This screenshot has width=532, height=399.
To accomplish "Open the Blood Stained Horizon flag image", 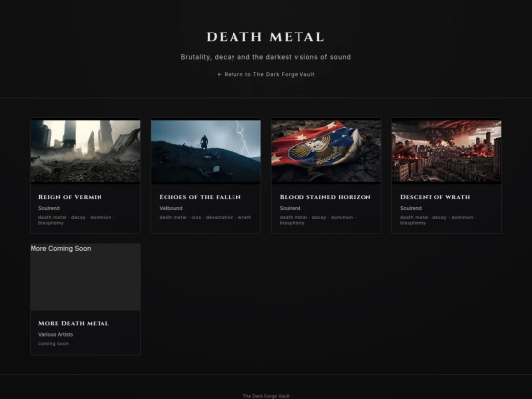I will [326, 151].
